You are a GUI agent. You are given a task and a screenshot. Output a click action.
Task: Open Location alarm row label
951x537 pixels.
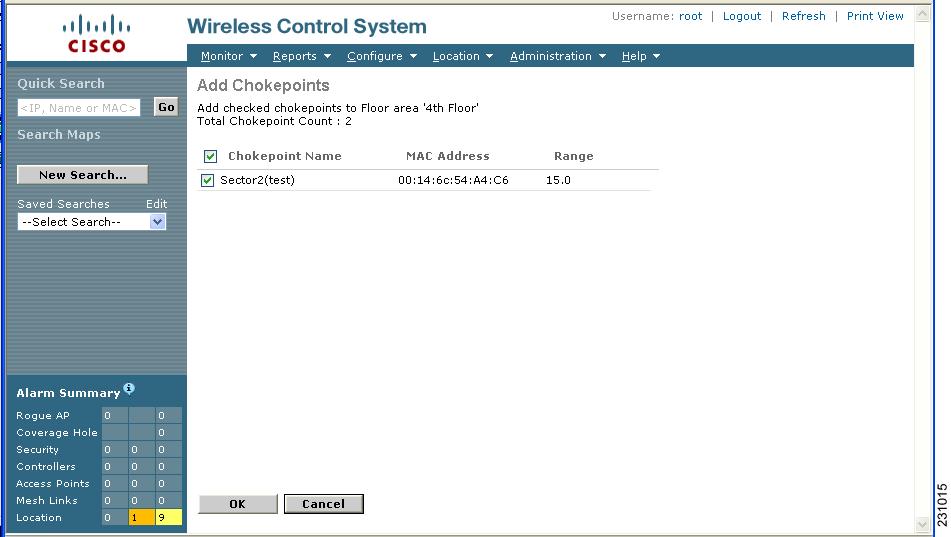[39, 518]
